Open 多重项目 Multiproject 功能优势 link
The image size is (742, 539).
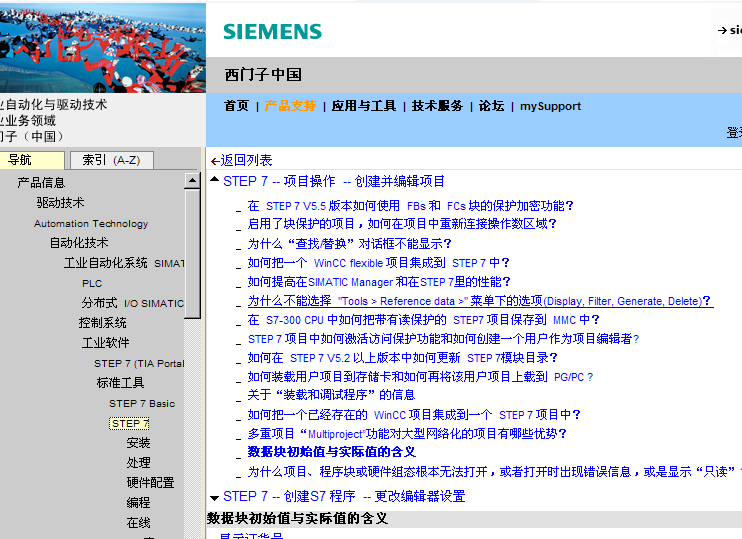(x=406, y=433)
